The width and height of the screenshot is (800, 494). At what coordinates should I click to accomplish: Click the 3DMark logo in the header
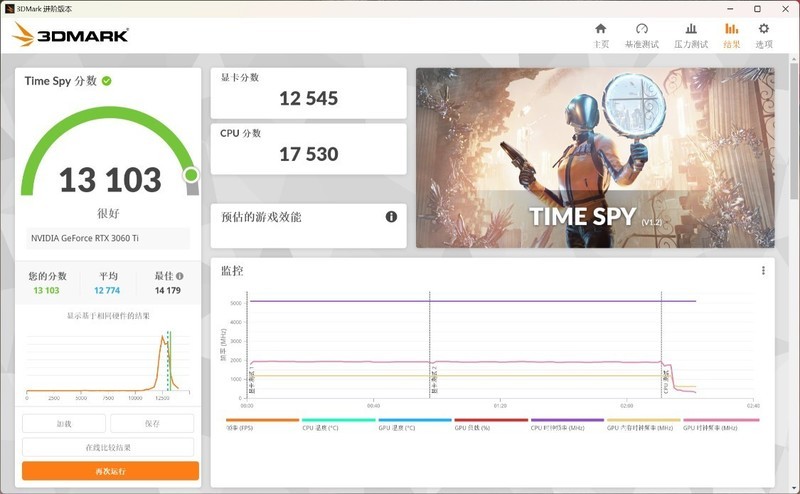[70, 35]
